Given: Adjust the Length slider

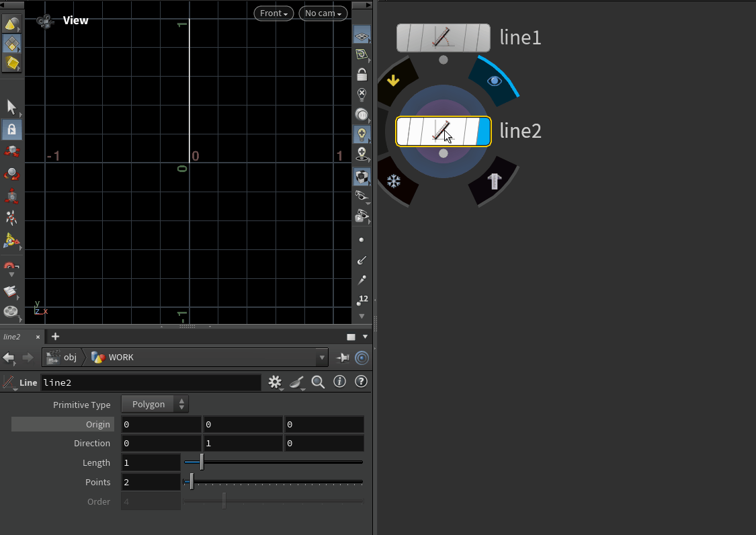Looking at the screenshot, I should point(274,462).
